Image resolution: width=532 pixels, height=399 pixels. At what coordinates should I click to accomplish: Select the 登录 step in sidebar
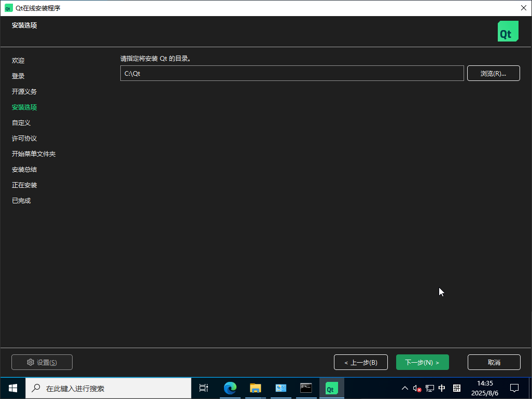[18, 76]
